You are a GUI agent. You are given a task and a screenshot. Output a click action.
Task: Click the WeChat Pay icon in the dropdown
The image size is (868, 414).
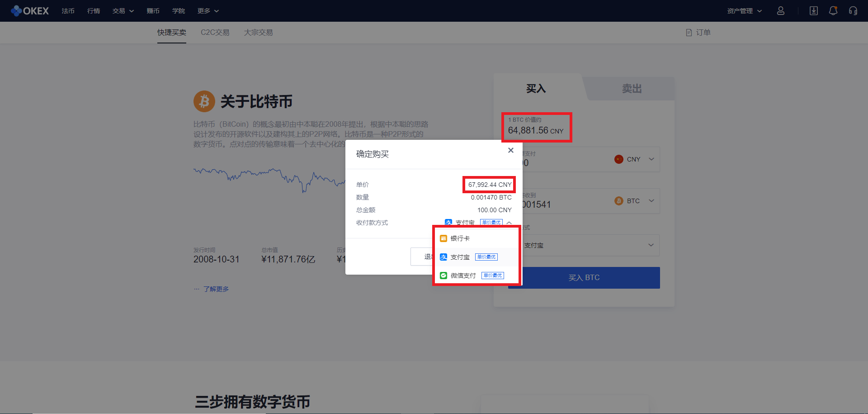pos(443,276)
